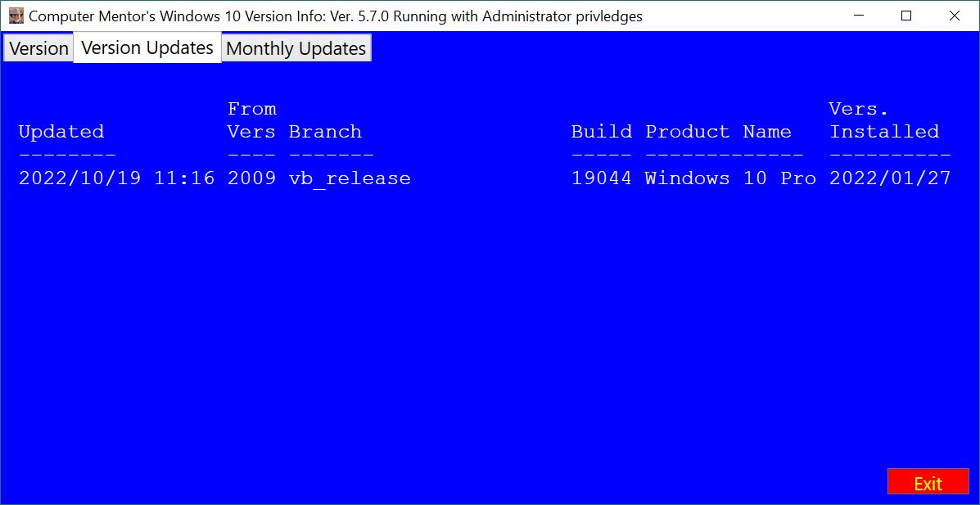Screen dimensions: 980x505
Task: Click the Installed column header
Action: (x=883, y=132)
